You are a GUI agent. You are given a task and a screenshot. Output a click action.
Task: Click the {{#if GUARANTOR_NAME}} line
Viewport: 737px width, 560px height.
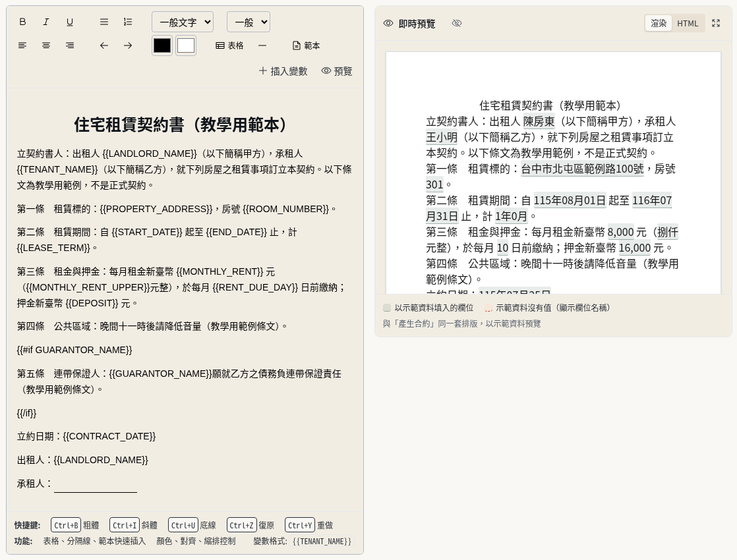click(74, 350)
